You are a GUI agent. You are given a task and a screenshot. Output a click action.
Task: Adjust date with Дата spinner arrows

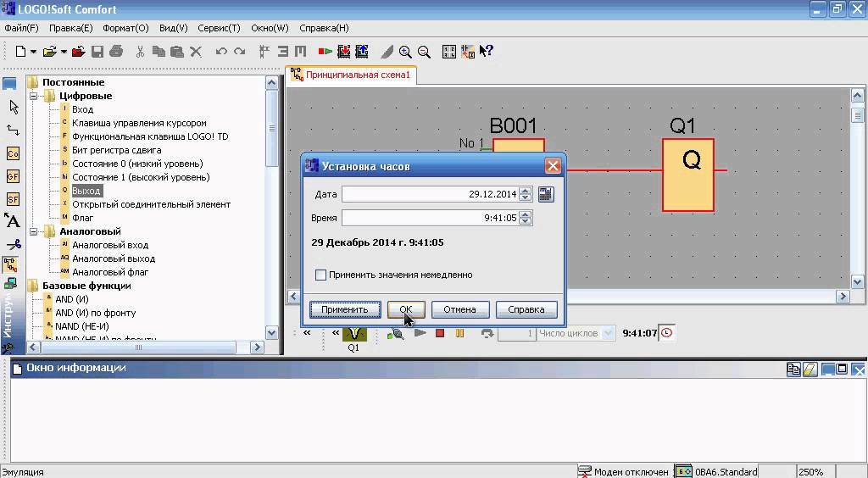coord(526,194)
